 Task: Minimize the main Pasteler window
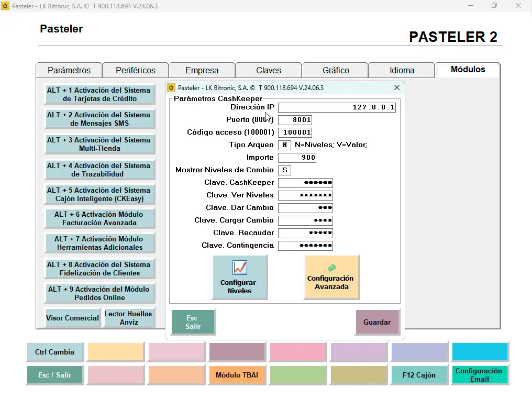tap(471, 5)
